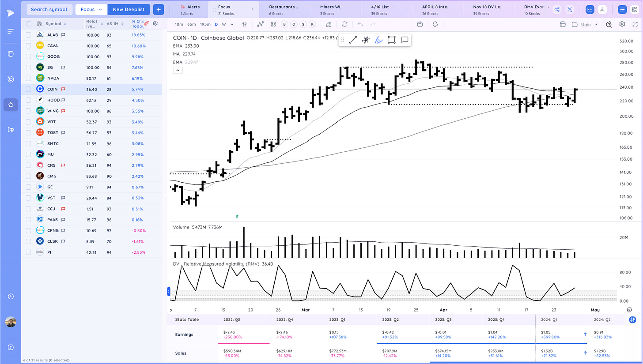Switch to compact grid view icon
Viewport: 643px width, 364px height.
pyautogui.click(x=635, y=9)
